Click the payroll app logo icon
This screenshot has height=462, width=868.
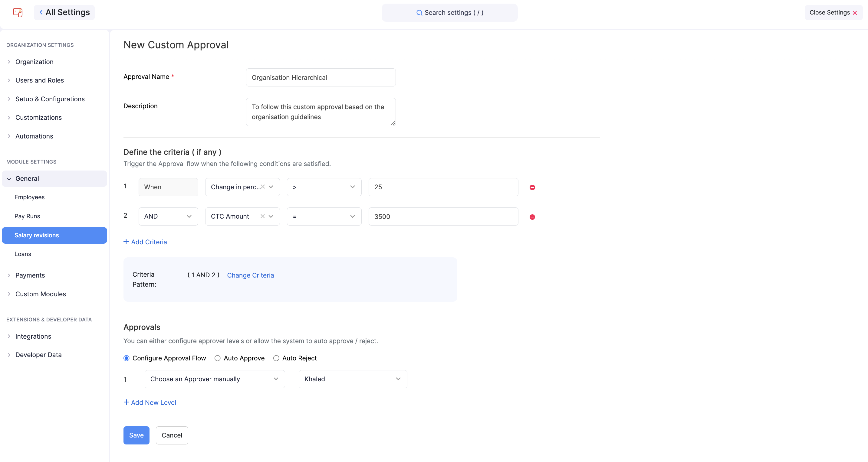tap(18, 12)
